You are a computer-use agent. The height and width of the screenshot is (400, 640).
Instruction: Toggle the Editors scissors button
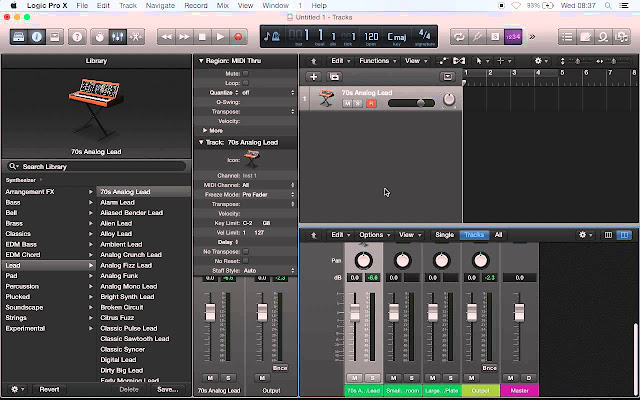click(x=136, y=37)
